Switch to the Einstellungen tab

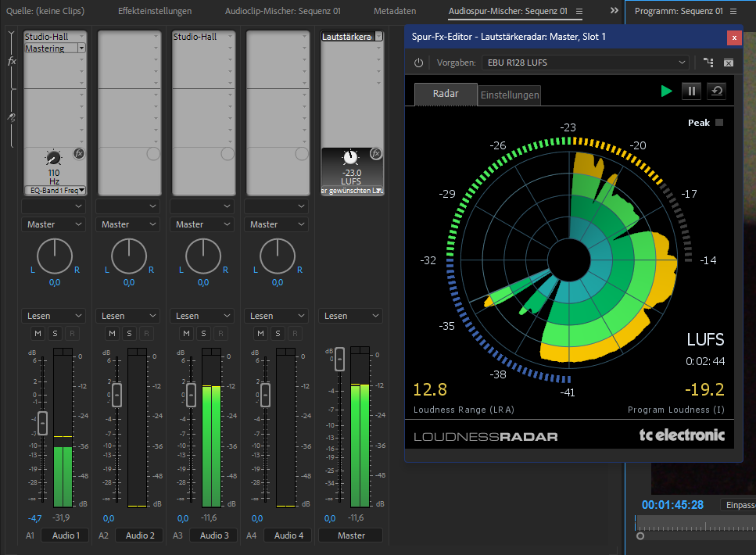point(509,95)
